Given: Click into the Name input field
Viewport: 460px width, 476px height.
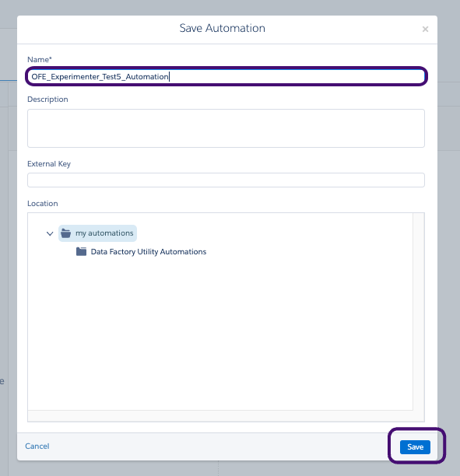Looking at the screenshot, I should coord(226,76).
